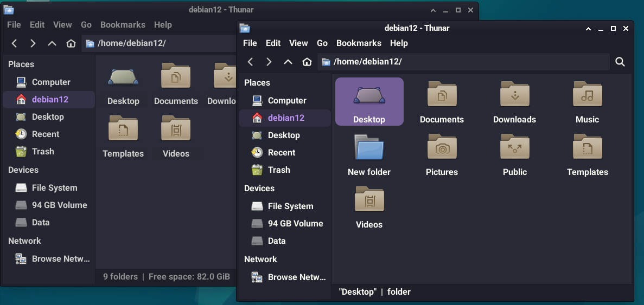
Task: Open Data device in back window sidebar
Action: click(49, 222)
